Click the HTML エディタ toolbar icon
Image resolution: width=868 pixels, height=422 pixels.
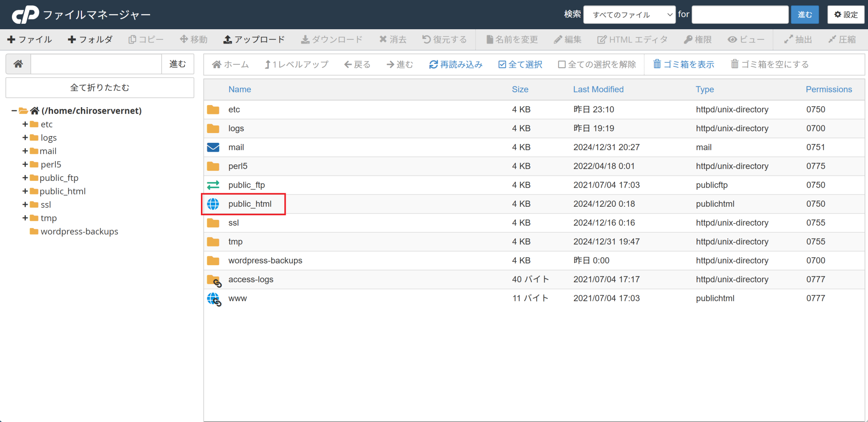[602, 39]
